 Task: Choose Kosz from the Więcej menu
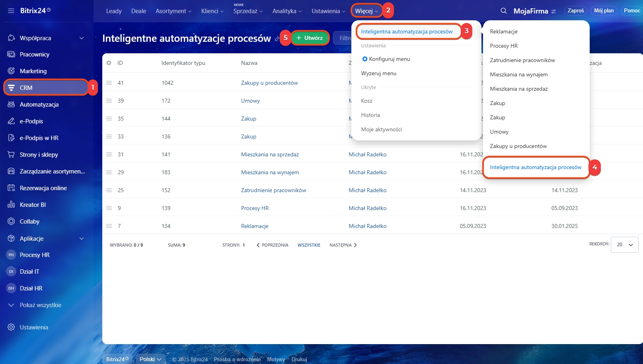pos(366,101)
